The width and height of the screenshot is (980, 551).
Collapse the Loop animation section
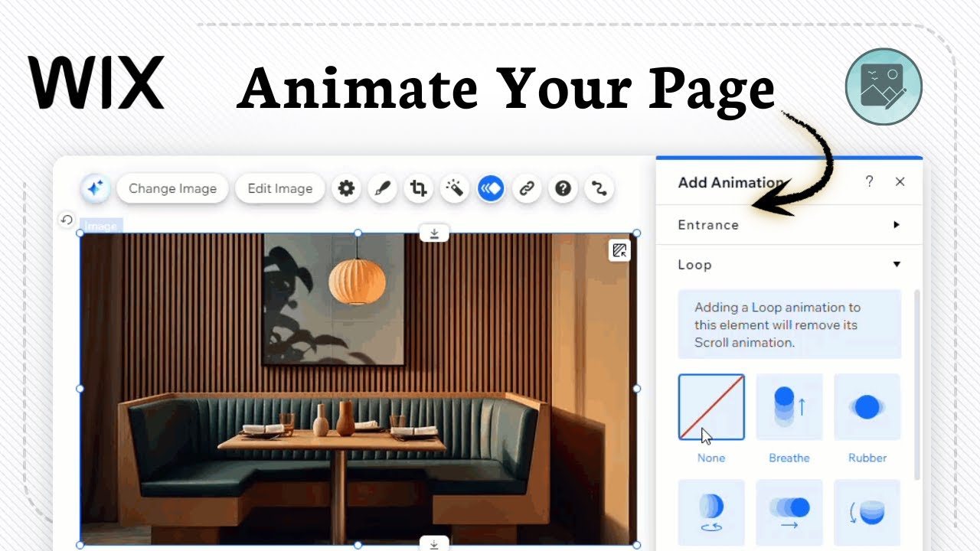(x=789, y=265)
